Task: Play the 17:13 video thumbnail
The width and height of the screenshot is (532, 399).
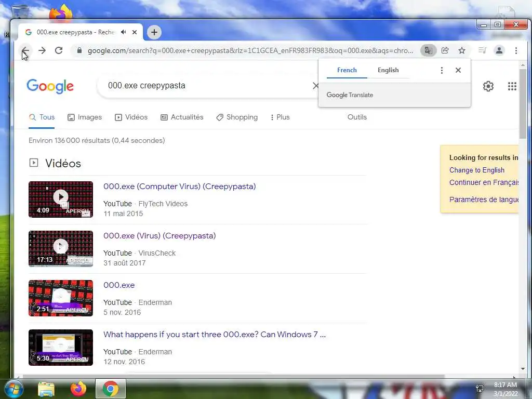Action: (61, 249)
